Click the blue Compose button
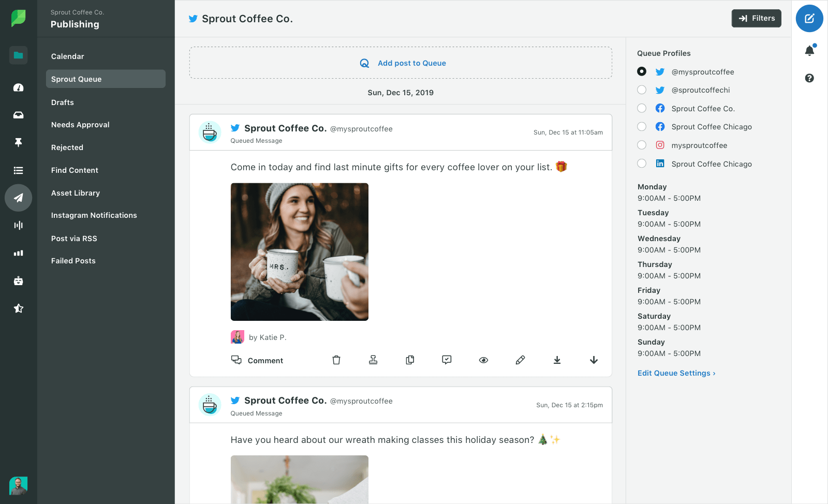Viewport: 828px width, 504px height. (x=809, y=19)
